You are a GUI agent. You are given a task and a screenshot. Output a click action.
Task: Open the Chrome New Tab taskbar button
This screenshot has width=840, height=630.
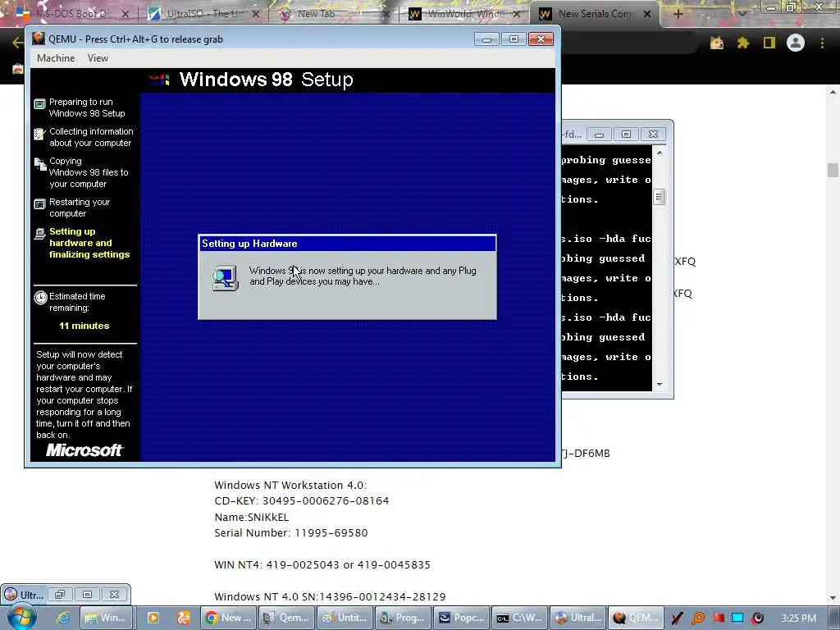229,618
